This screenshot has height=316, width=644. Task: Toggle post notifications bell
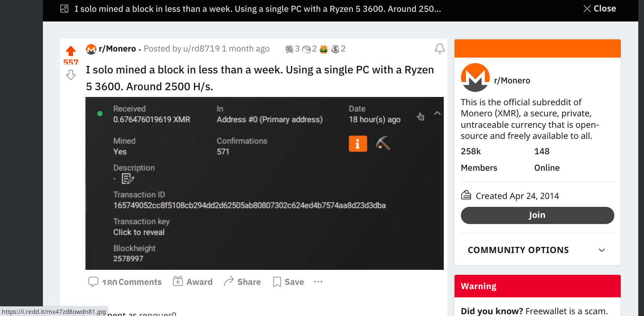(439, 49)
